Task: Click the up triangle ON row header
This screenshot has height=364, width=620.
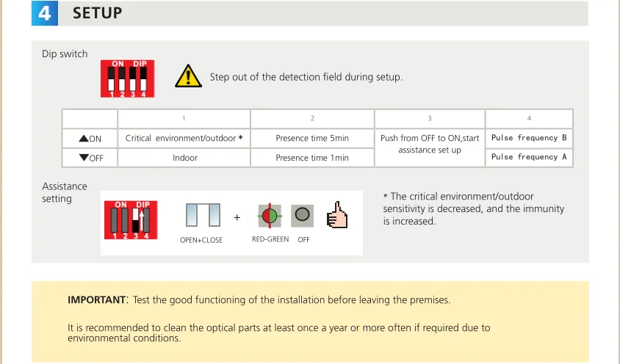Action: pyautogui.click(x=90, y=138)
